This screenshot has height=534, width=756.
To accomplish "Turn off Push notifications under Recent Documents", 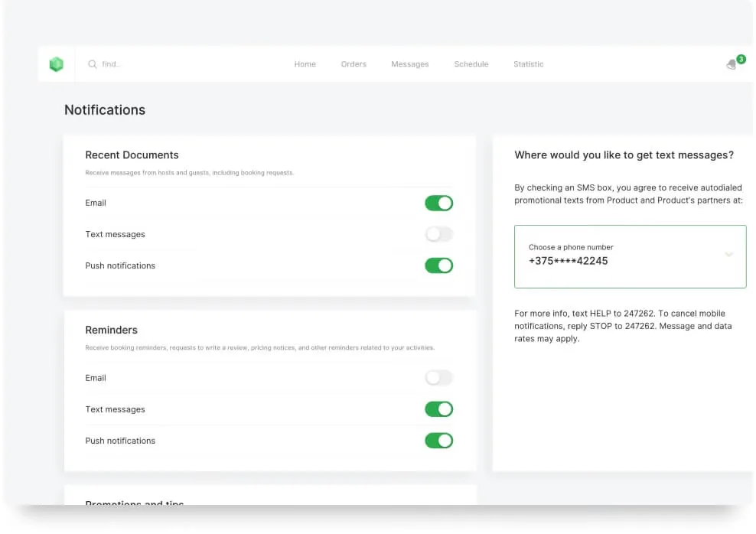I will 438,265.
